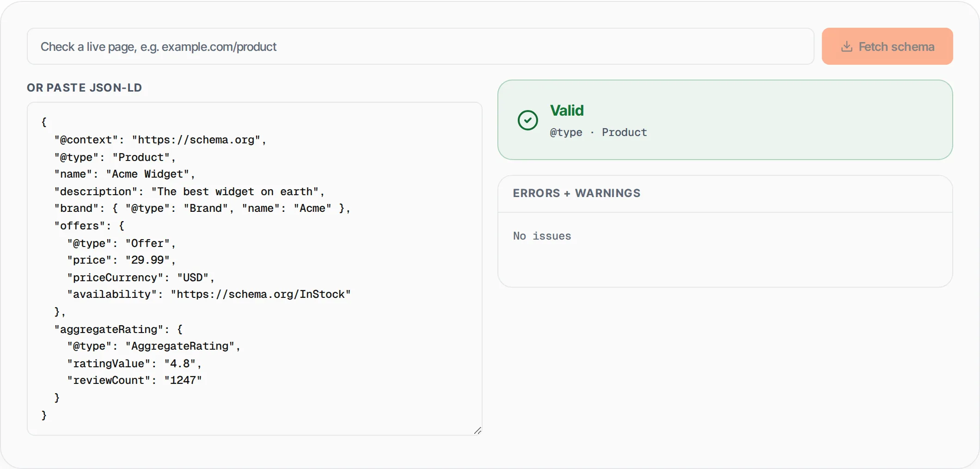980x469 pixels.
Task: Click the "description" line in the JSON
Action: 189,191
